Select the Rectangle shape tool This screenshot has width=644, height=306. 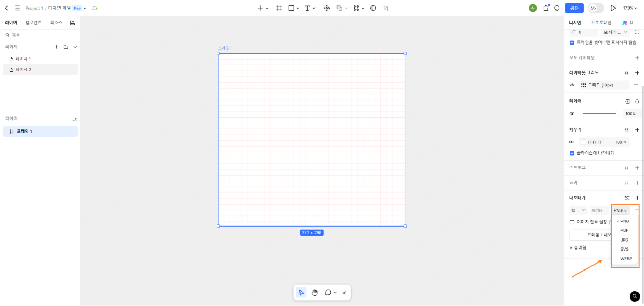291,8
